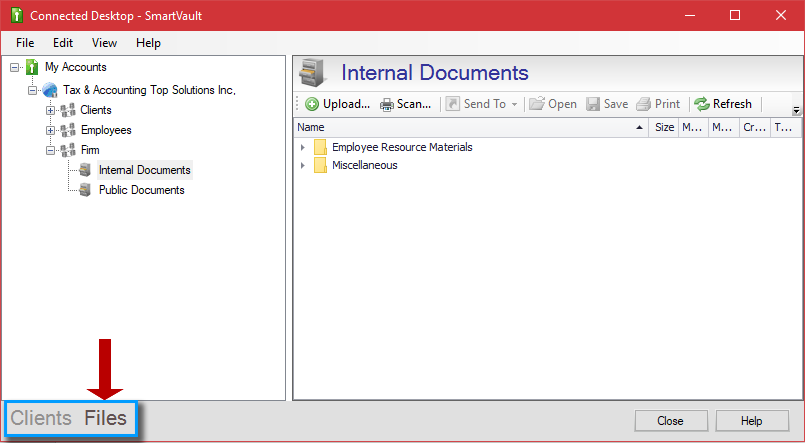Open the Edit menu
Image resolution: width=805 pixels, height=443 pixels.
pyautogui.click(x=63, y=43)
